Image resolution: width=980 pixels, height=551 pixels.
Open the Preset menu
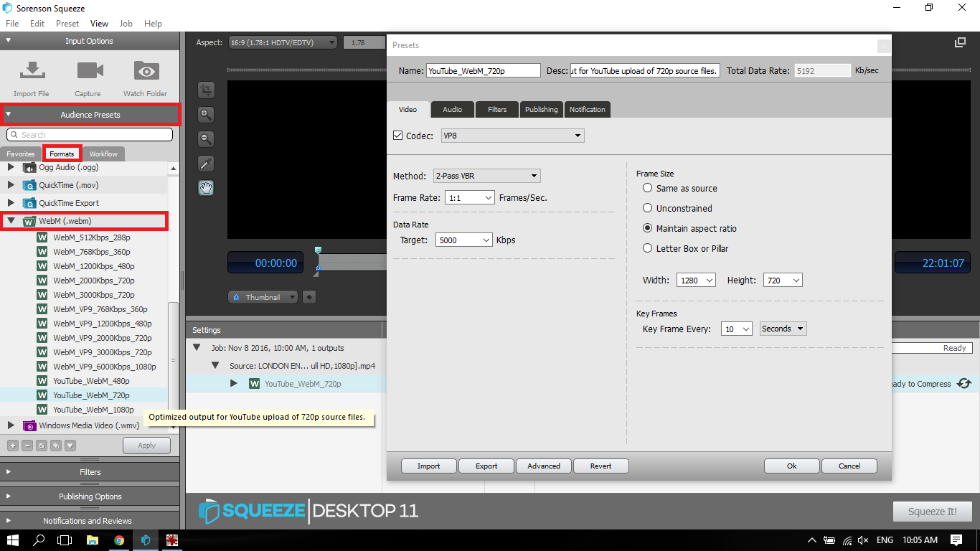(x=67, y=24)
